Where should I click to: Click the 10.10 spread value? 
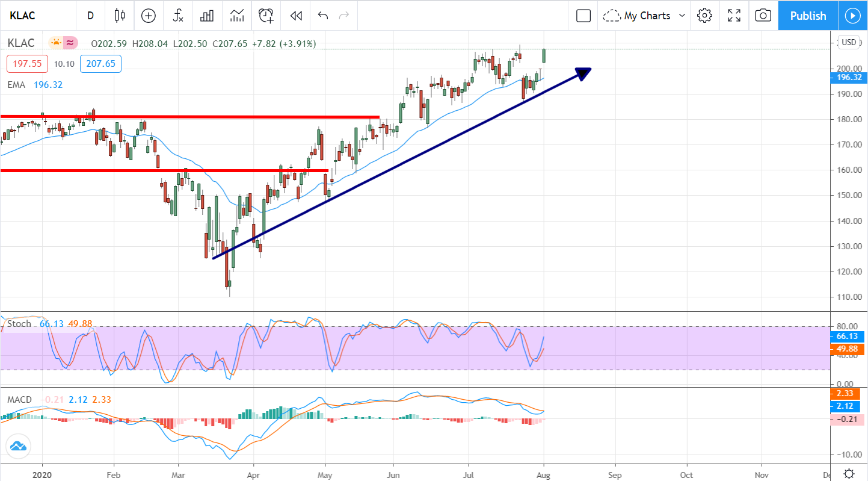point(64,64)
